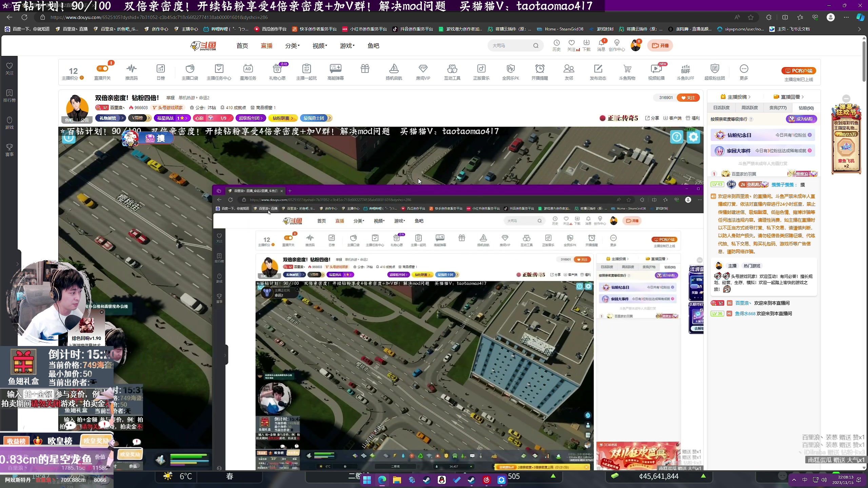Screen dimensions: 868x488
Task: Open 更多 more tools menu
Action: coord(744,72)
